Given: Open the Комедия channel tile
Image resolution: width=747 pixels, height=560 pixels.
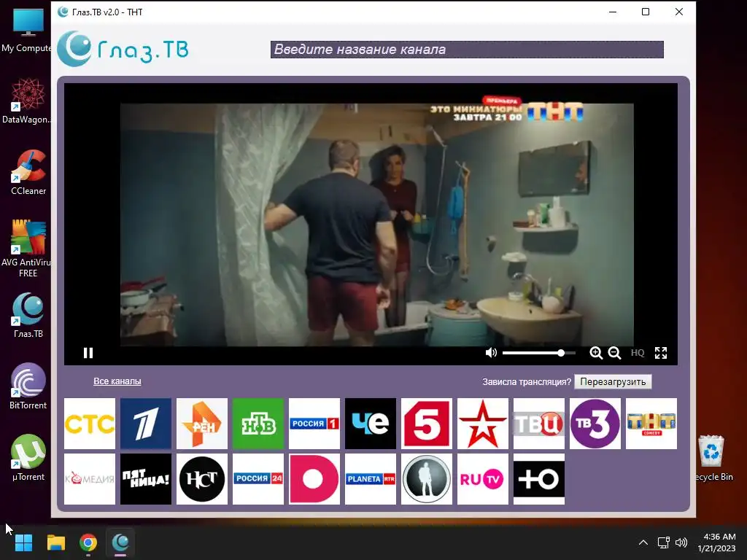Looking at the screenshot, I should (x=90, y=479).
